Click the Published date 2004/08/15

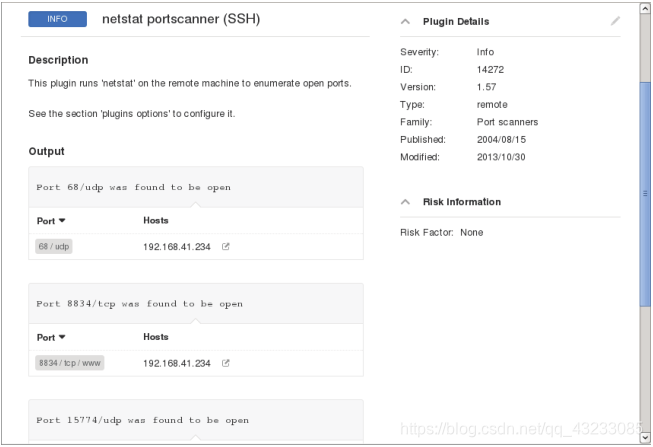click(x=501, y=140)
